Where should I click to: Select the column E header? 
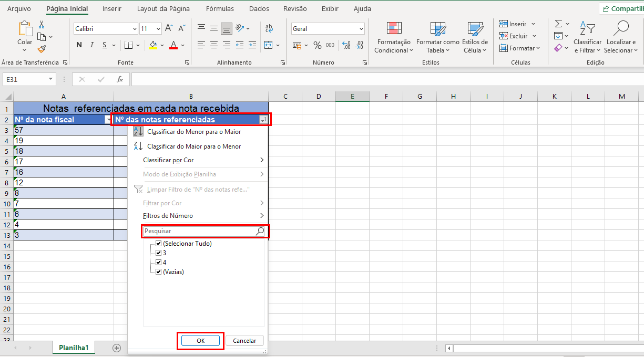tap(352, 96)
